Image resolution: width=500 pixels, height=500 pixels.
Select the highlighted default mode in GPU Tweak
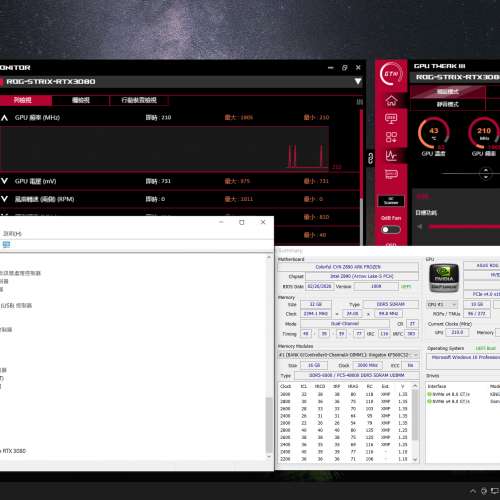pyautogui.click(x=448, y=92)
